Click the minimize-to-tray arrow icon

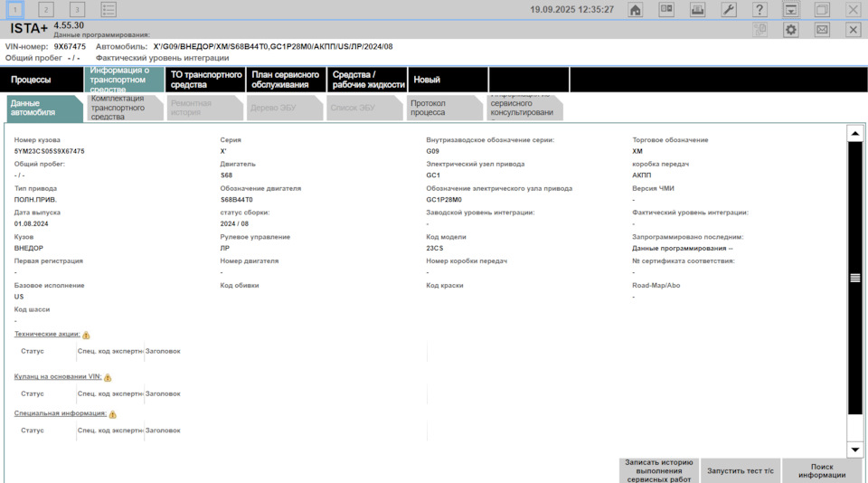tap(791, 9)
